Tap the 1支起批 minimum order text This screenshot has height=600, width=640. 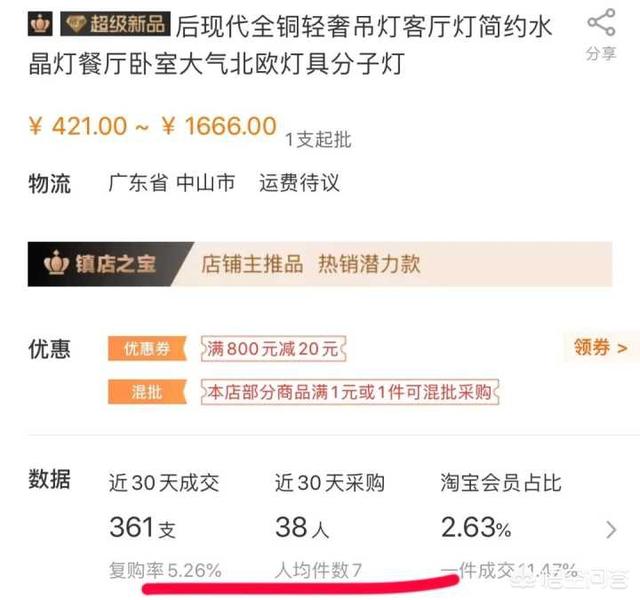tap(318, 140)
